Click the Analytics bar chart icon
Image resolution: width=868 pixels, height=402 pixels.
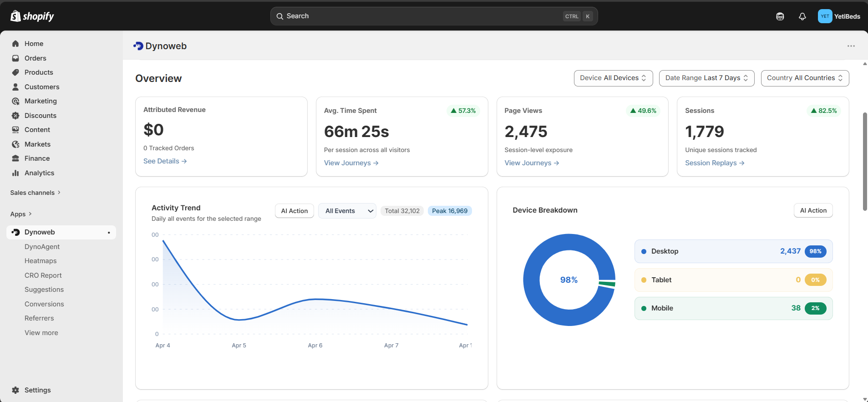(15, 173)
